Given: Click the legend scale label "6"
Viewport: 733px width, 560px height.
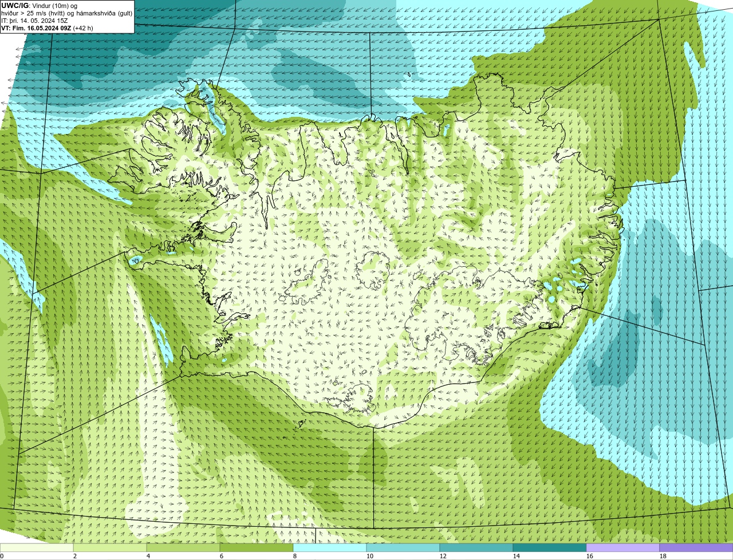Looking at the screenshot, I should [222, 556].
